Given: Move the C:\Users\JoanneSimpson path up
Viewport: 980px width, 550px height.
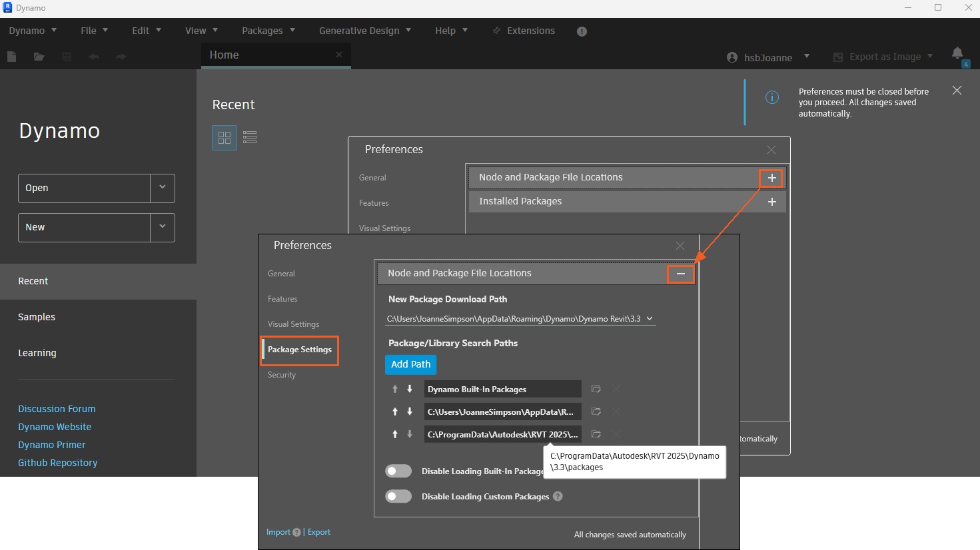Looking at the screenshot, I should pos(395,412).
